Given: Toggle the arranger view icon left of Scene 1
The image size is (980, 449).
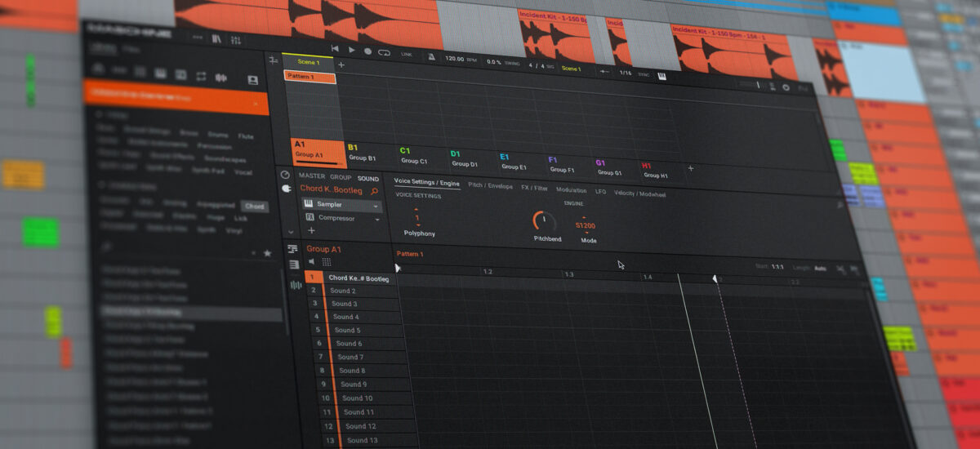Looking at the screenshot, I should coord(274,59).
